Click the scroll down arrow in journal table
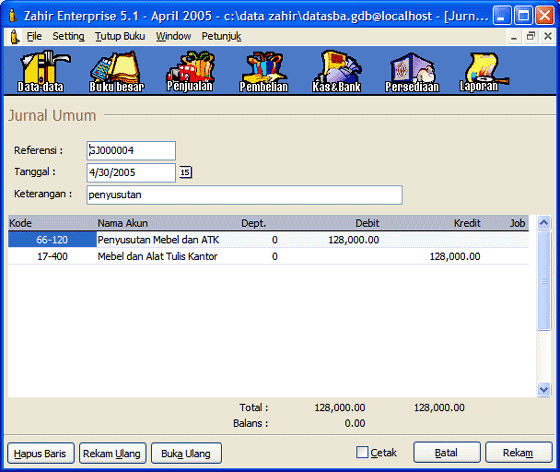 [x=544, y=389]
